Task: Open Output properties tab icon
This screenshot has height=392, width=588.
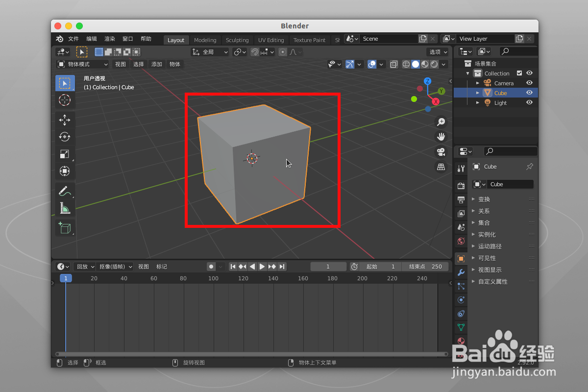Action: click(461, 200)
